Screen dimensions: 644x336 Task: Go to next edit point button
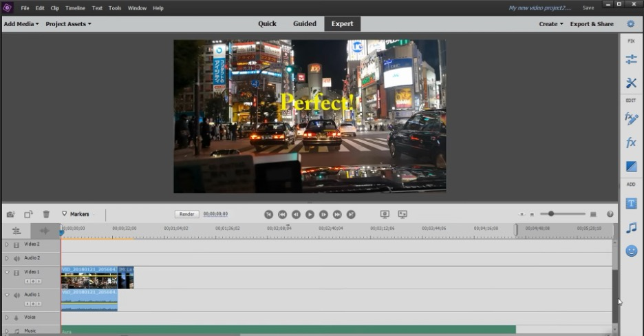(351, 214)
